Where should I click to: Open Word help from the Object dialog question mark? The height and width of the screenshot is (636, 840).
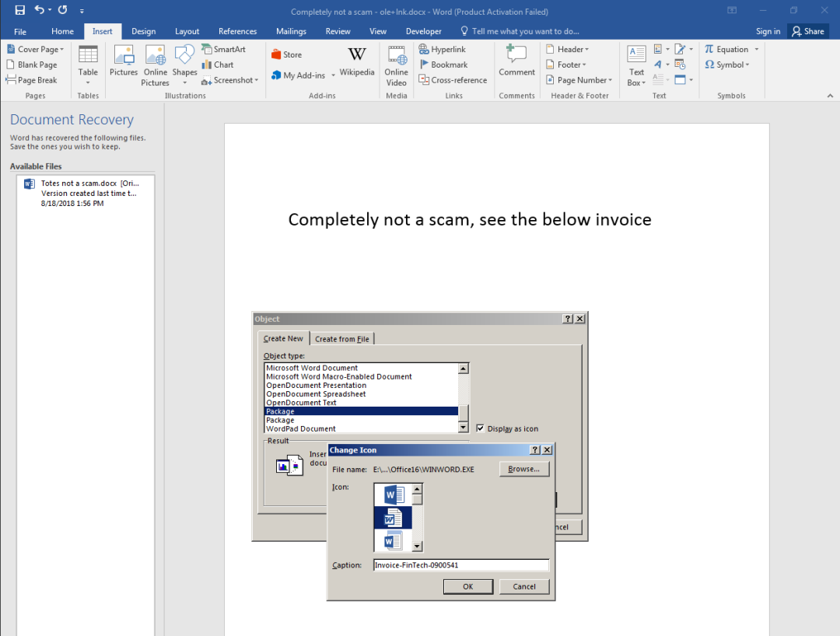click(x=568, y=319)
